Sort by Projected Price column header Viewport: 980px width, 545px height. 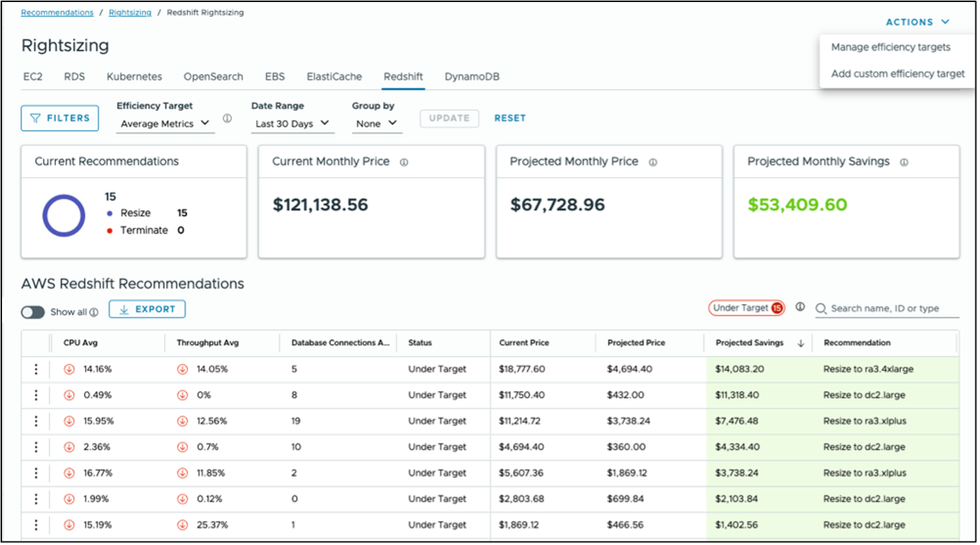click(636, 343)
